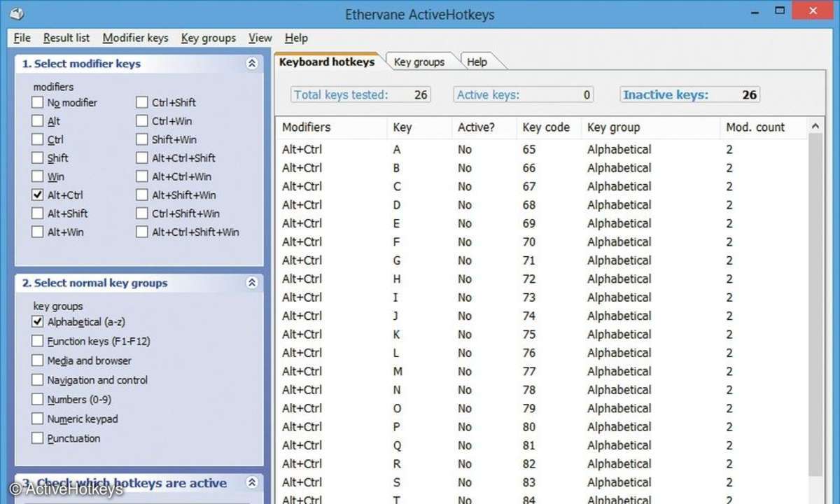Image resolution: width=840 pixels, height=504 pixels.
Task: Check the Numbers (0-9) key group
Action: pos(38,400)
